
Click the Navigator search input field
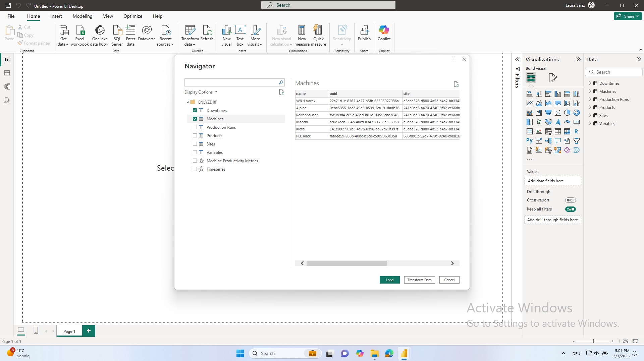231,82
